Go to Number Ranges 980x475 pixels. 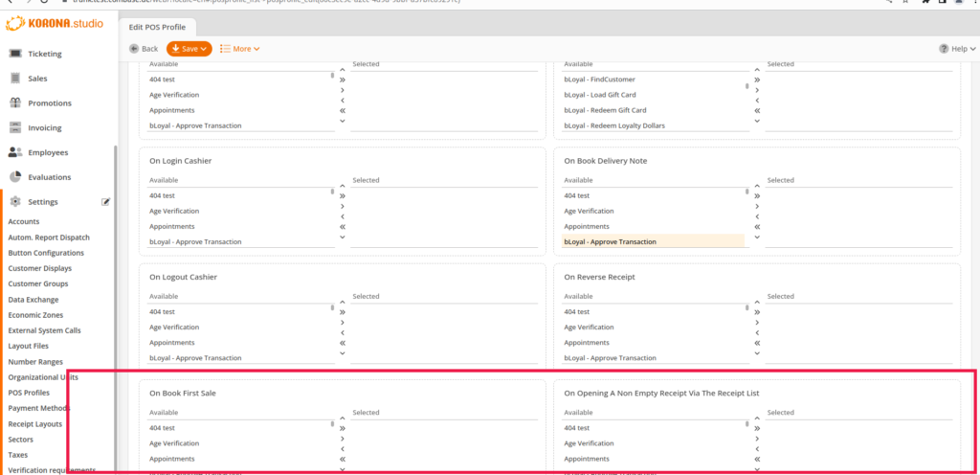point(35,362)
